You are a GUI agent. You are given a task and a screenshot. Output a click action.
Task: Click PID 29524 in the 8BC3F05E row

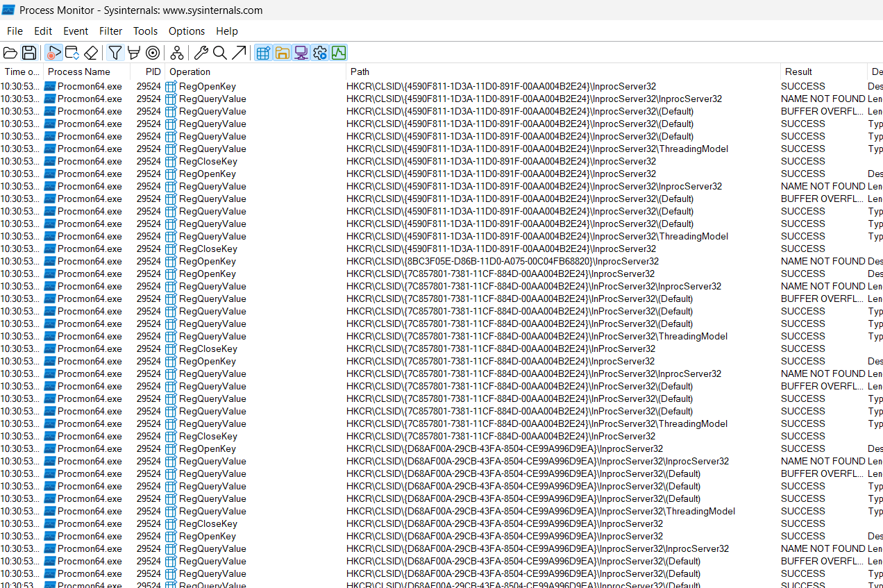tap(149, 261)
